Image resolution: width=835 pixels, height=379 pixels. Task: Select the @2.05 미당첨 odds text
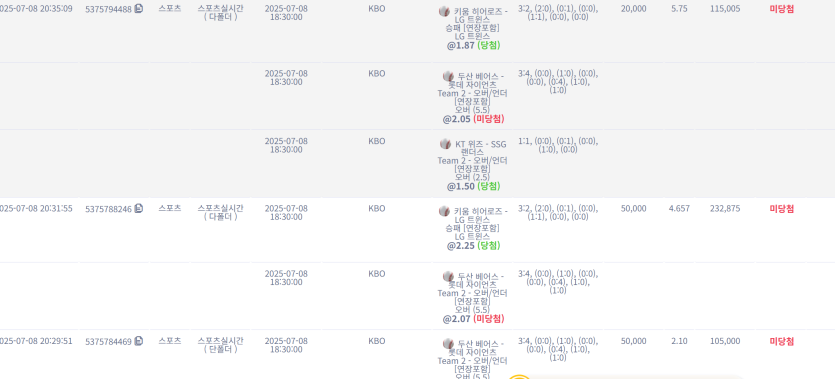[x=473, y=119]
